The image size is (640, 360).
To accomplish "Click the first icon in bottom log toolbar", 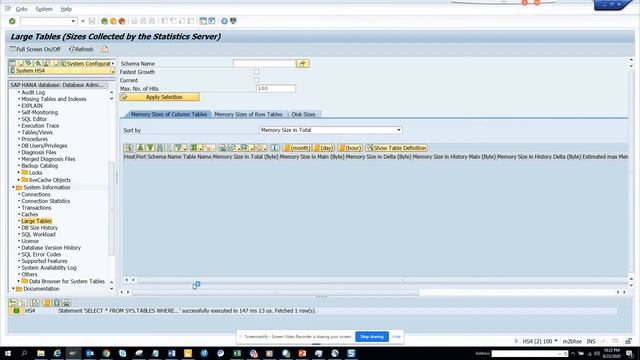I will (13, 302).
